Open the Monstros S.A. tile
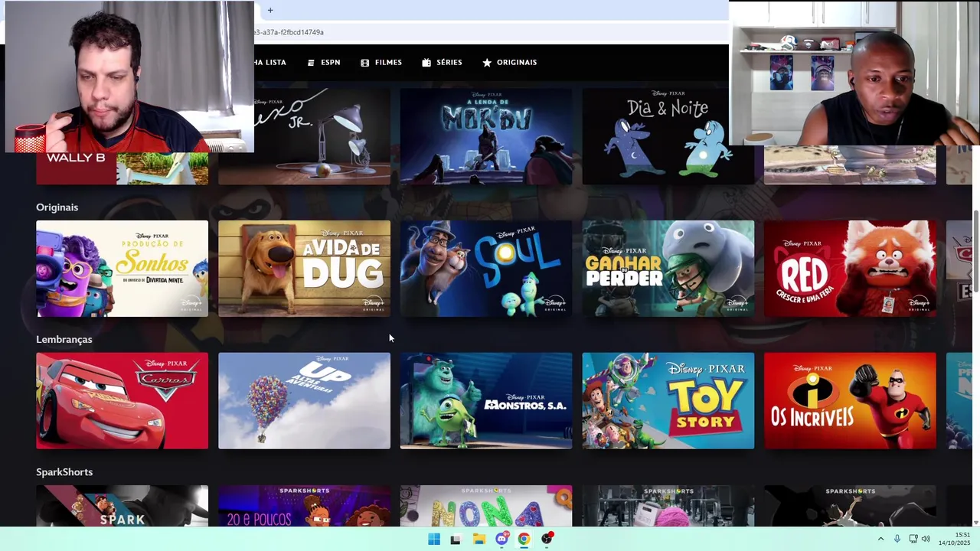Viewport: 980px width, 551px height. (x=486, y=401)
